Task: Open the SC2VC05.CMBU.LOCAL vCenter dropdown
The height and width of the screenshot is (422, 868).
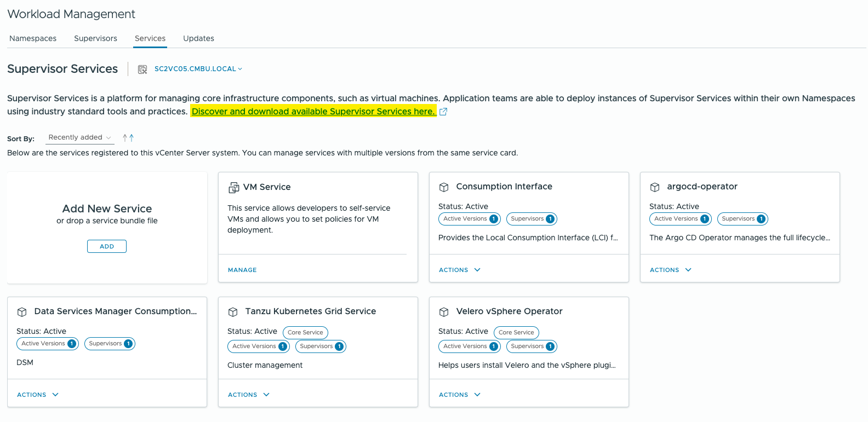Action: click(x=198, y=69)
